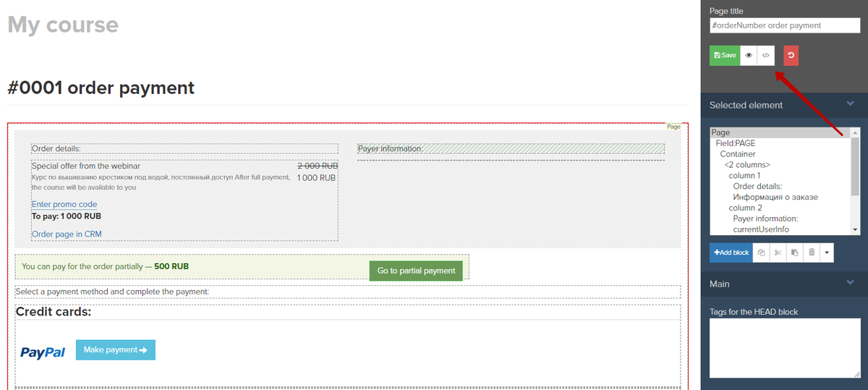Click the cut (scissors) block icon

pos(778,253)
